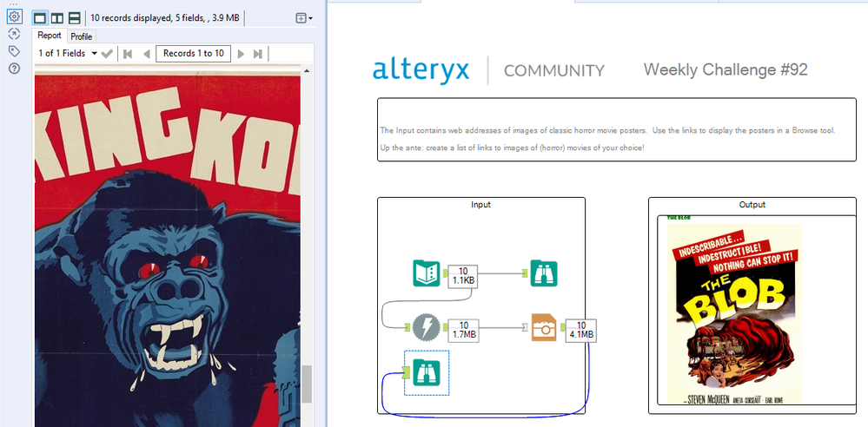Click scrollbar up arrow in report view
The image size is (868, 427).
coord(307,70)
